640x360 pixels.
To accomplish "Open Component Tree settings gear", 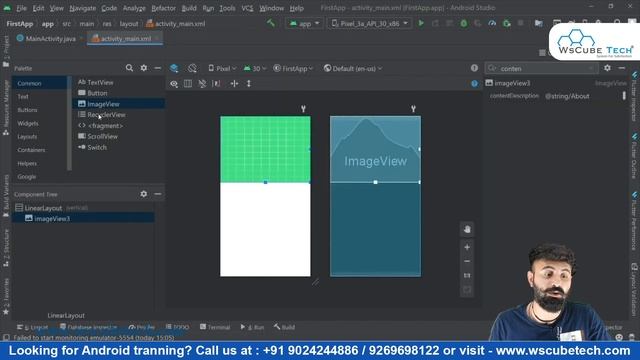I will pos(144,194).
